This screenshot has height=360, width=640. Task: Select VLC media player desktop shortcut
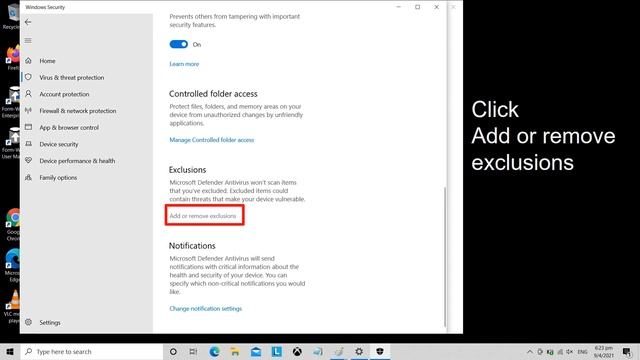coord(13,307)
